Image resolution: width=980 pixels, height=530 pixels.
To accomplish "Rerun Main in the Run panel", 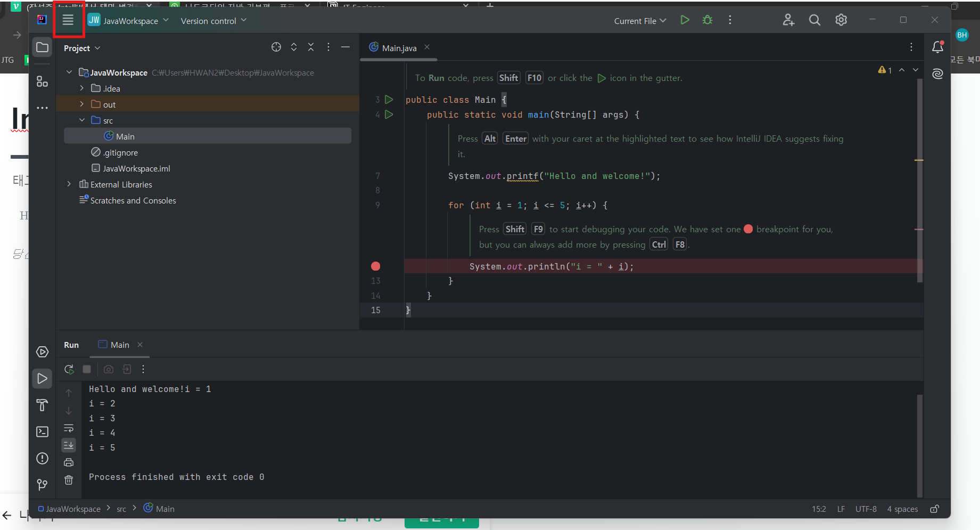I will pos(69,369).
